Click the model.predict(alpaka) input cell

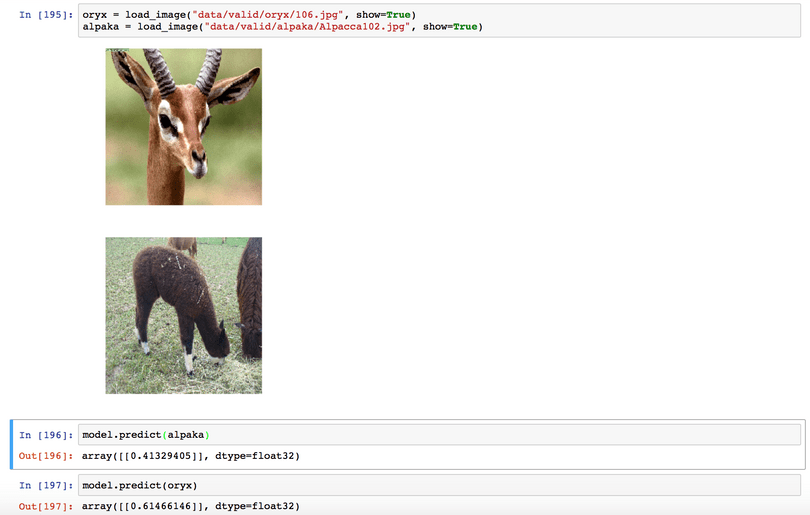439,435
